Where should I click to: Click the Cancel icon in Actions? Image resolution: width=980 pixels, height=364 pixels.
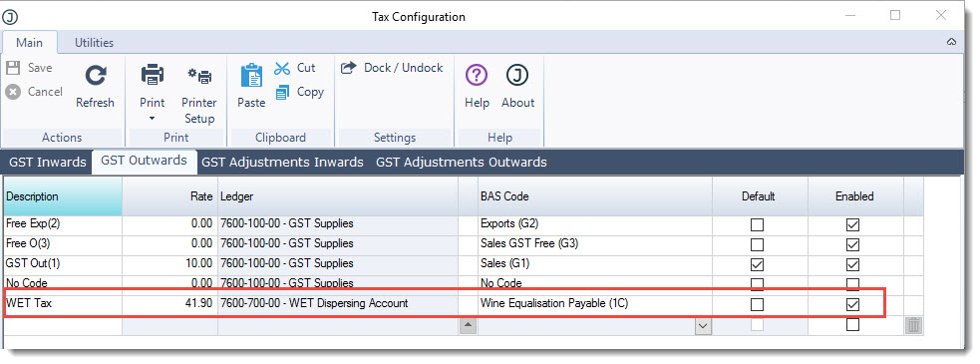13,92
